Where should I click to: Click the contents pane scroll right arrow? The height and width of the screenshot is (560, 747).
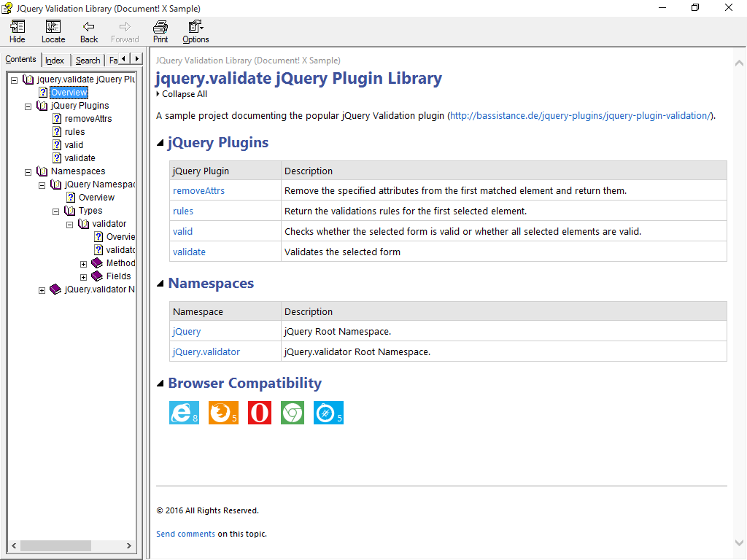[128, 545]
